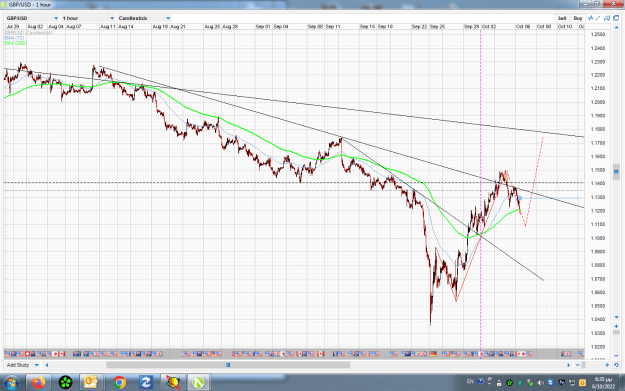Click the GBP/USD (Candlestick) series label
625x391 pixels.
29,33
